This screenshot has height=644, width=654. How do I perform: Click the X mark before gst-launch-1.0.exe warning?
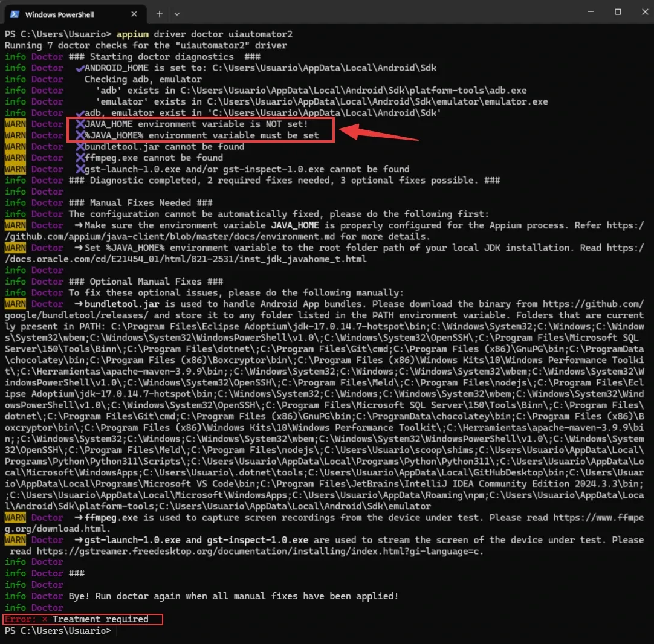coord(80,169)
